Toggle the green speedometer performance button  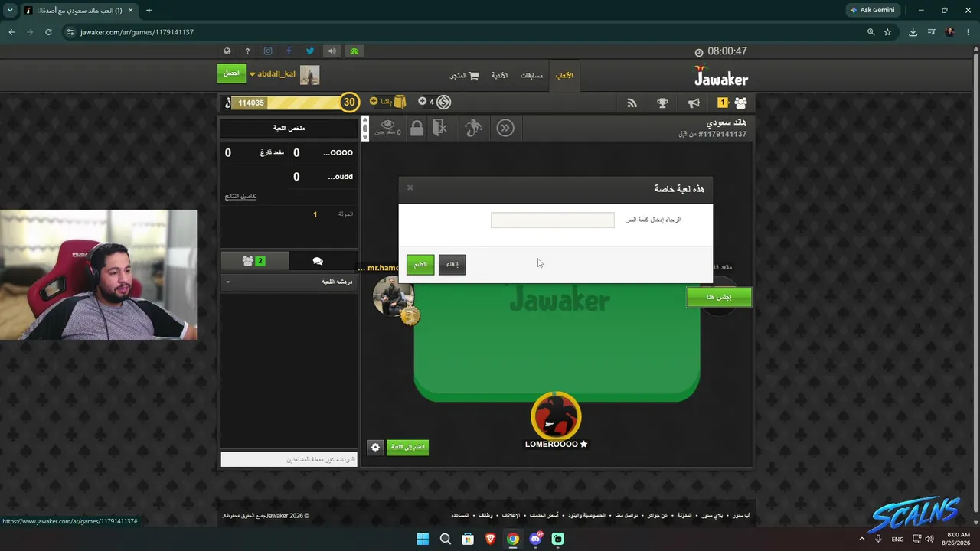(x=354, y=51)
